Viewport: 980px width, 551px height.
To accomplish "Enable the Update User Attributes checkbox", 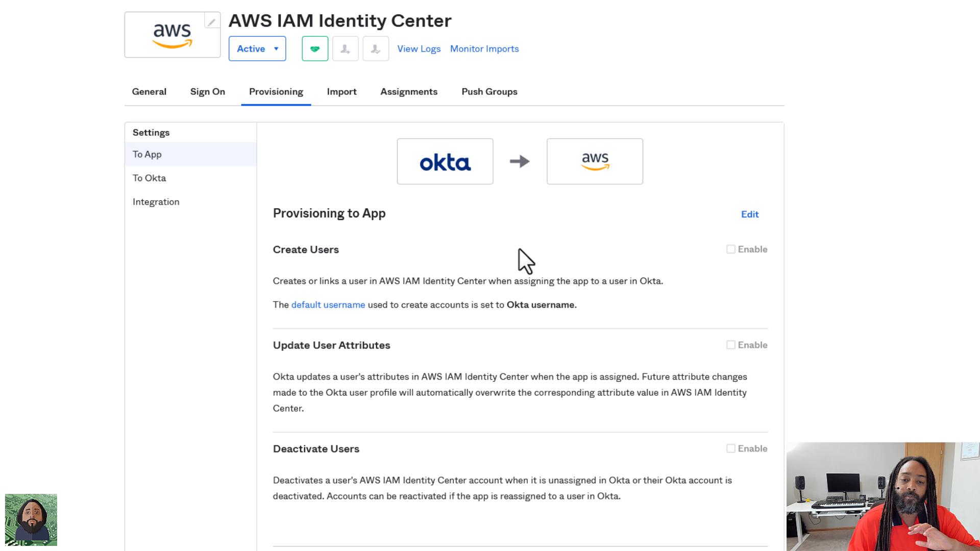I will (731, 345).
